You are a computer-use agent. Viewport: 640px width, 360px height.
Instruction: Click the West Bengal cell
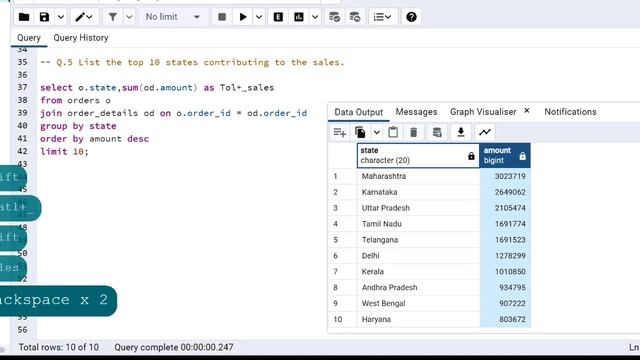coord(418,304)
